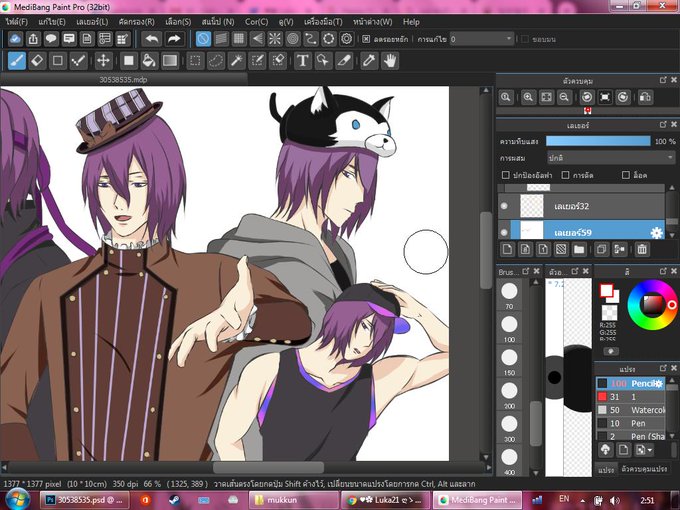Open the Layer menu
The image size is (680, 510).
[92, 22]
